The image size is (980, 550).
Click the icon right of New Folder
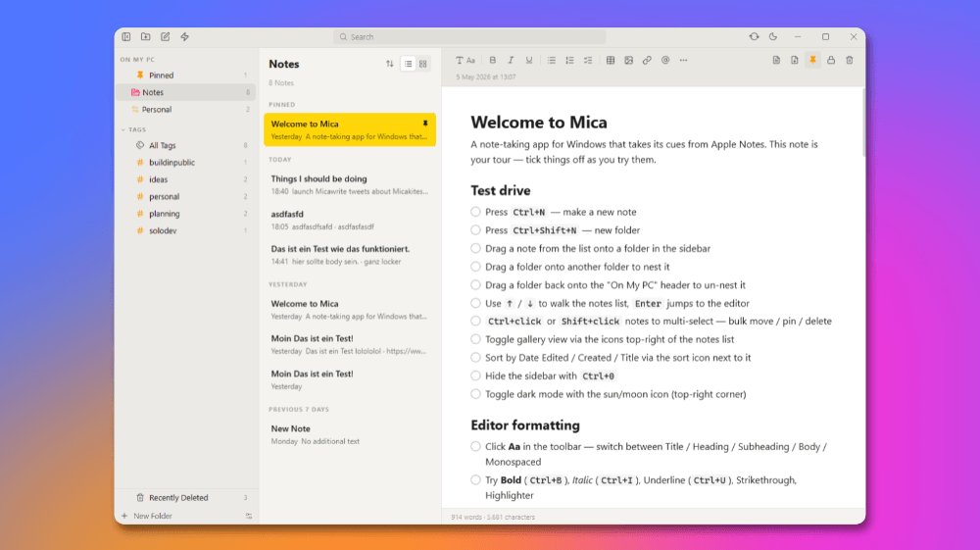249,517
